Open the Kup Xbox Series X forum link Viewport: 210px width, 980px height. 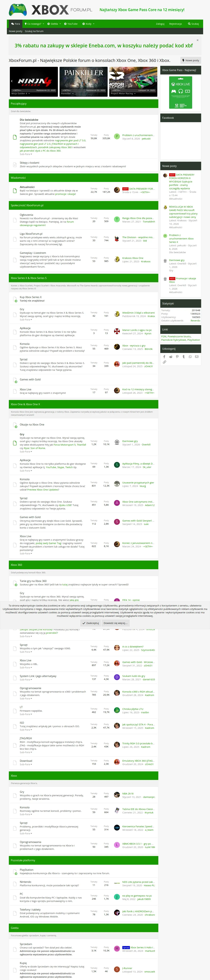30,297
